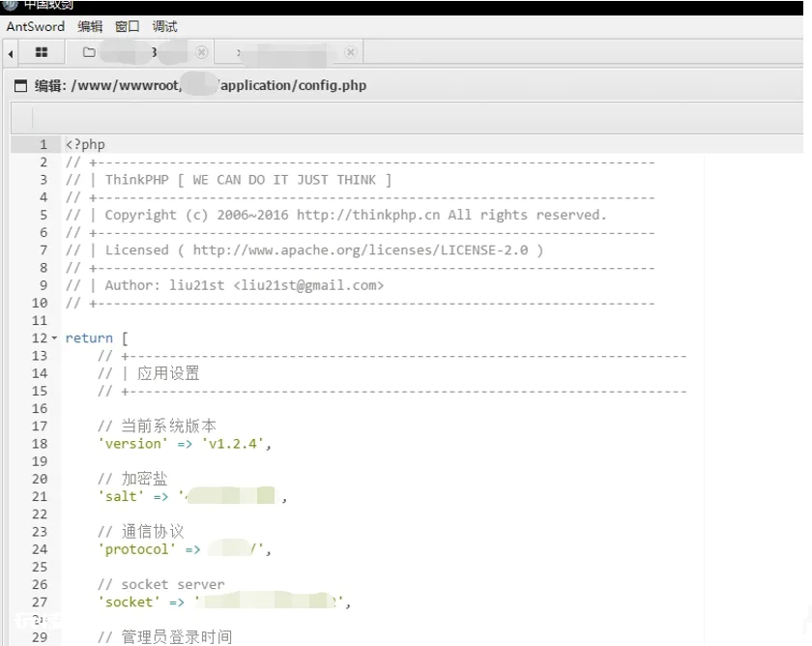
Task: Close the first file manager tab
Action: click(201, 52)
